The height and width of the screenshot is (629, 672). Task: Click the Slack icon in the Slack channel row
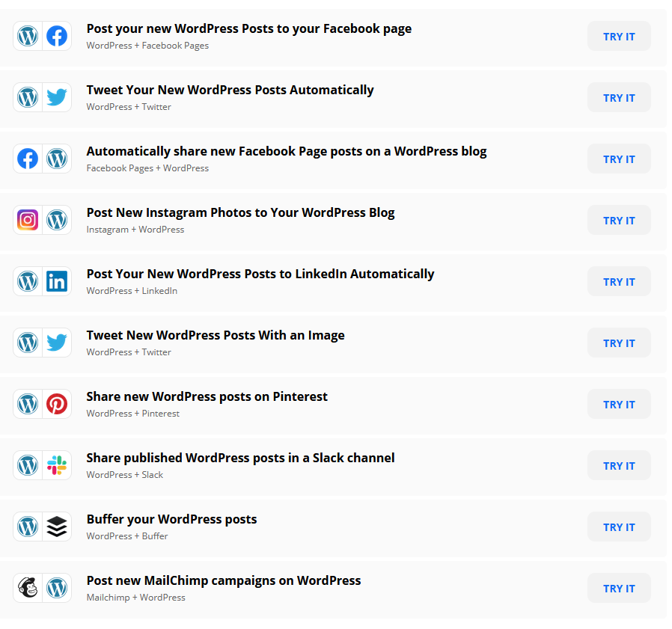point(57,465)
